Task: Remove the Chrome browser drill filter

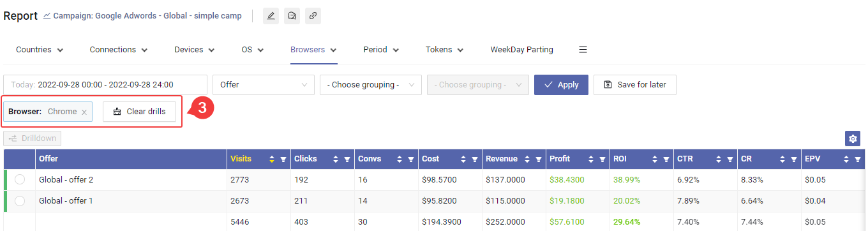Action: 84,112
